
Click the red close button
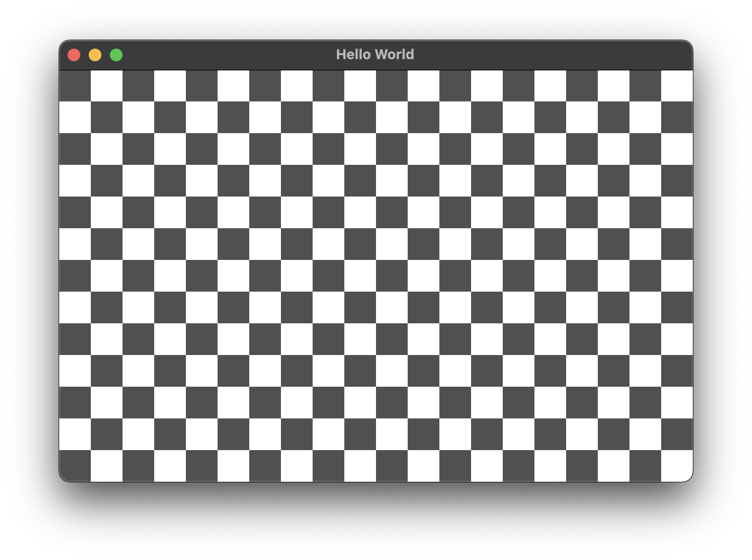(x=74, y=54)
